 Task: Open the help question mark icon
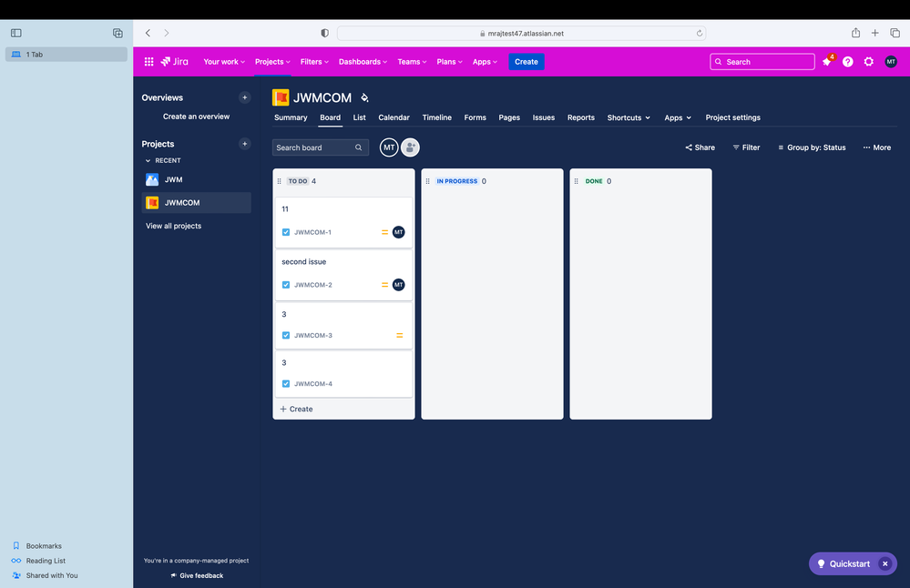(x=848, y=62)
